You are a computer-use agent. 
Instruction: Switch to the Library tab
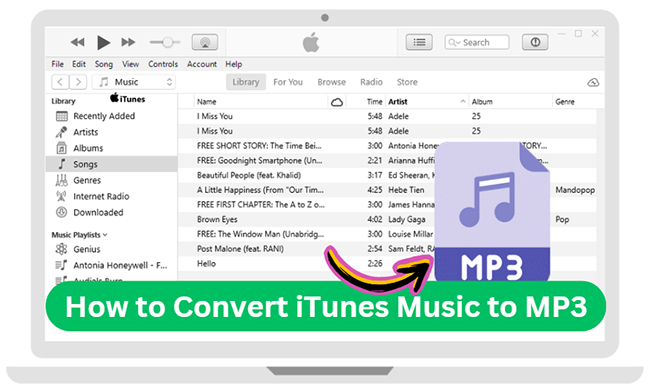click(x=246, y=82)
